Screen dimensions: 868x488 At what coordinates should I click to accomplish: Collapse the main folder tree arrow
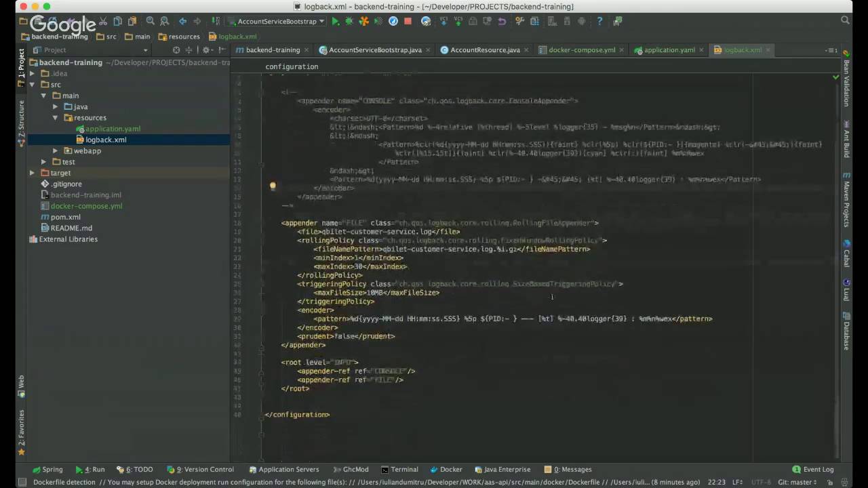(x=43, y=96)
